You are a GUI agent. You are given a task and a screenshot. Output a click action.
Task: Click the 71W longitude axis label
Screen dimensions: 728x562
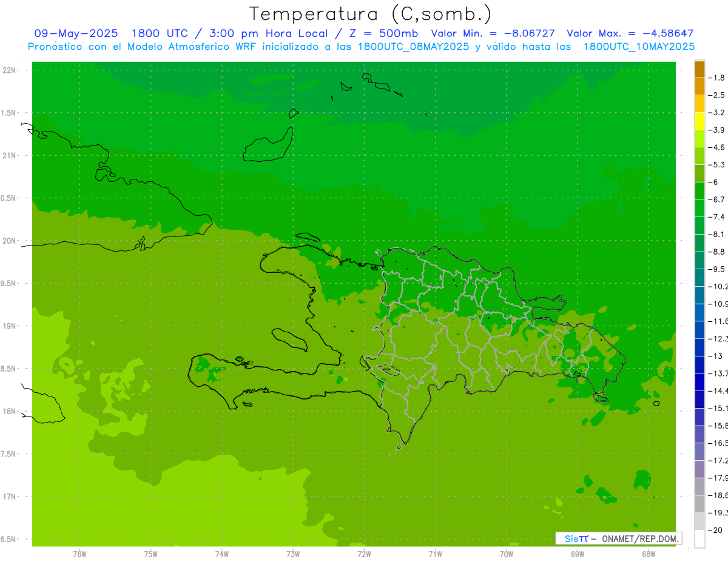pos(435,554)
